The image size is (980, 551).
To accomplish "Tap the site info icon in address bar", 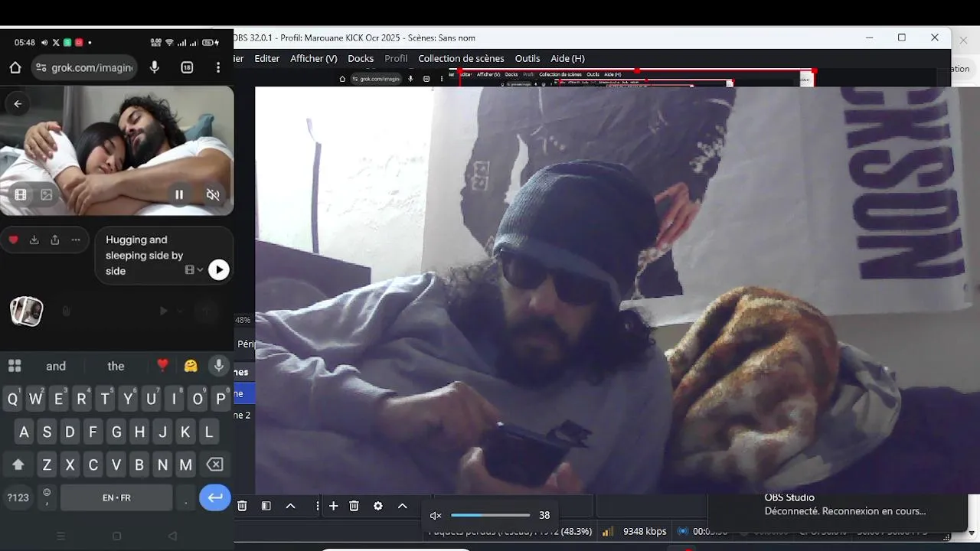I will [41, 67].
